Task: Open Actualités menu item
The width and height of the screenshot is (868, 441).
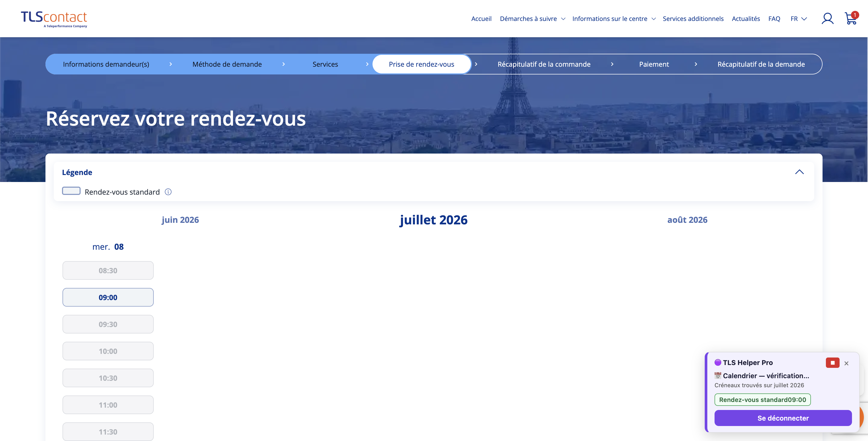Action: (746, 19)
